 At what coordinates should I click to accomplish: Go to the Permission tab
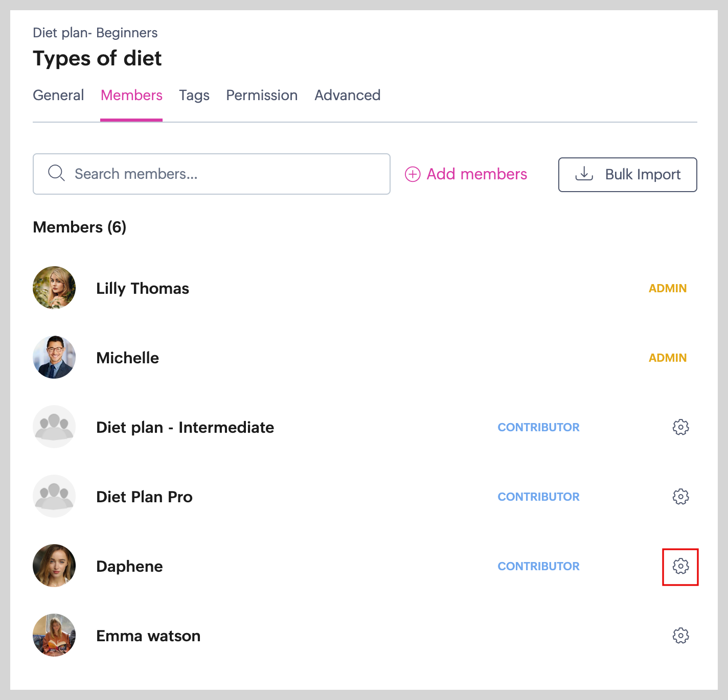tap(262, 96)
